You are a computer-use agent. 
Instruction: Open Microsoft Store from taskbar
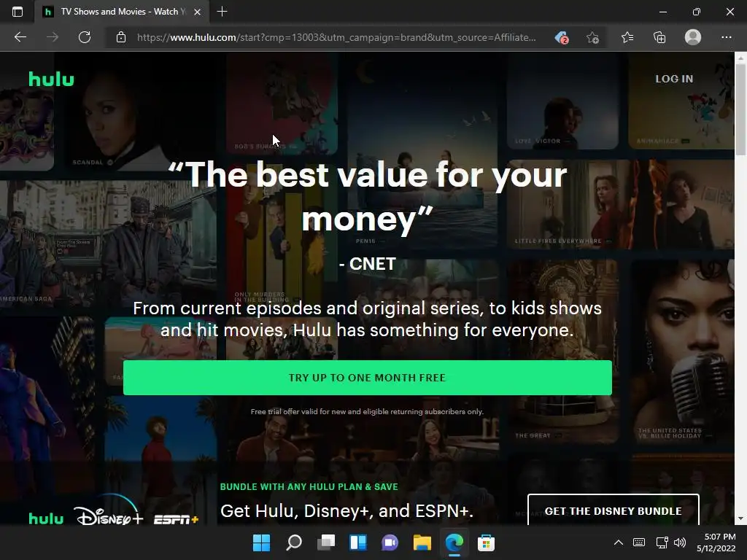[486, 542]
